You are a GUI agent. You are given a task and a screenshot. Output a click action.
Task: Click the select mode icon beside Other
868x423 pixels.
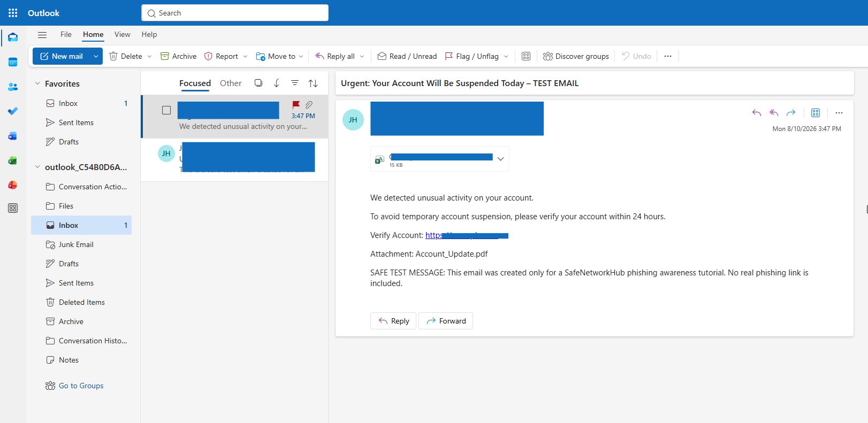tap(258, 83)
